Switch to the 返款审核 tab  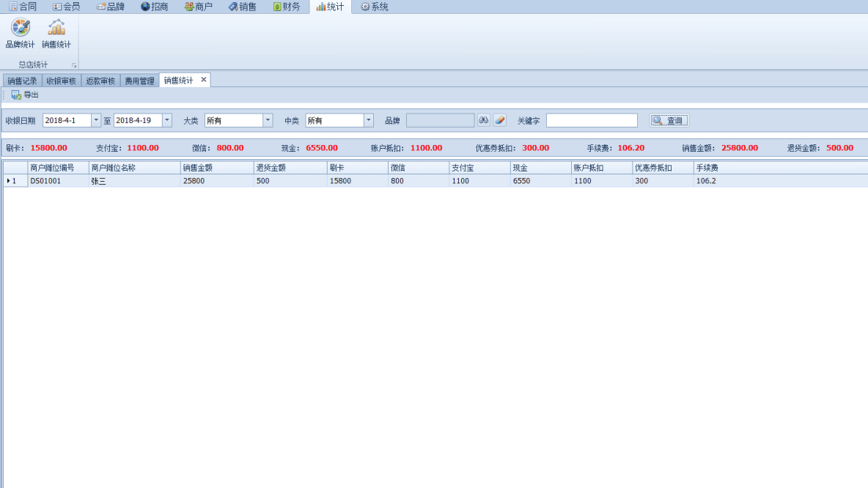[100, 81]
